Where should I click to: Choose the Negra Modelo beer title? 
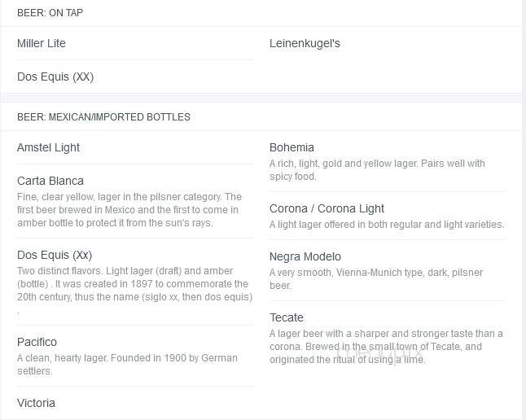click(x=305, y=256)
